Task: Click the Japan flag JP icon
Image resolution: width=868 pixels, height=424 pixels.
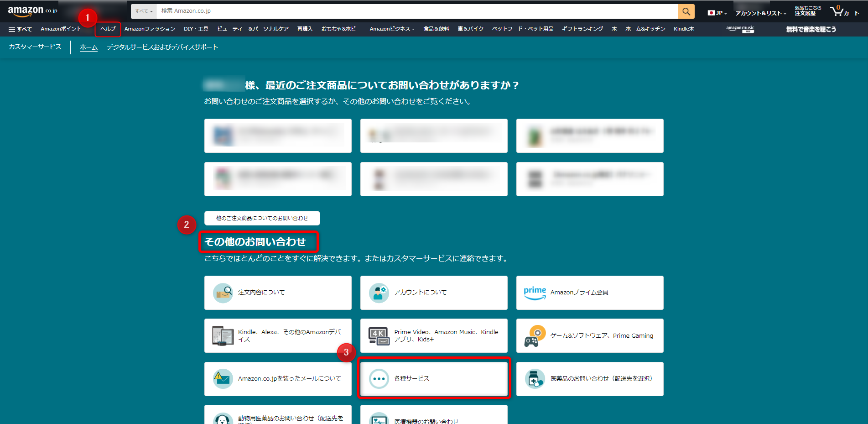Action: (x=711, y=13)
